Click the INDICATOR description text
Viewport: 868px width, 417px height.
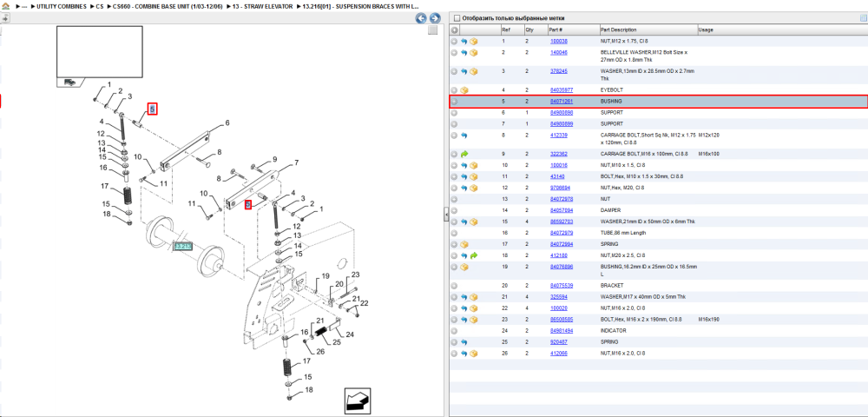point(614,331)
